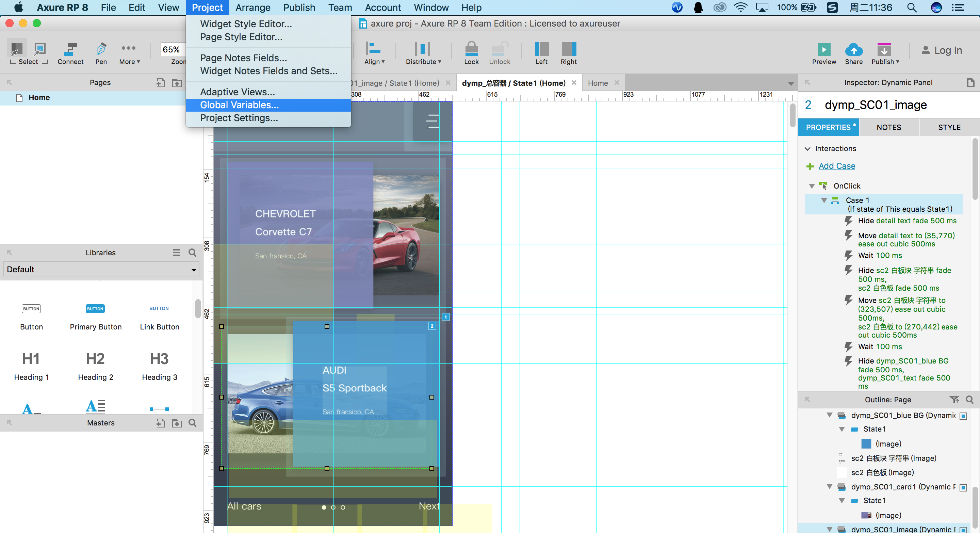Select the Connect tool icon
Image resolution: width=980 pixels, height=533 pixels.
click(70, 49)
